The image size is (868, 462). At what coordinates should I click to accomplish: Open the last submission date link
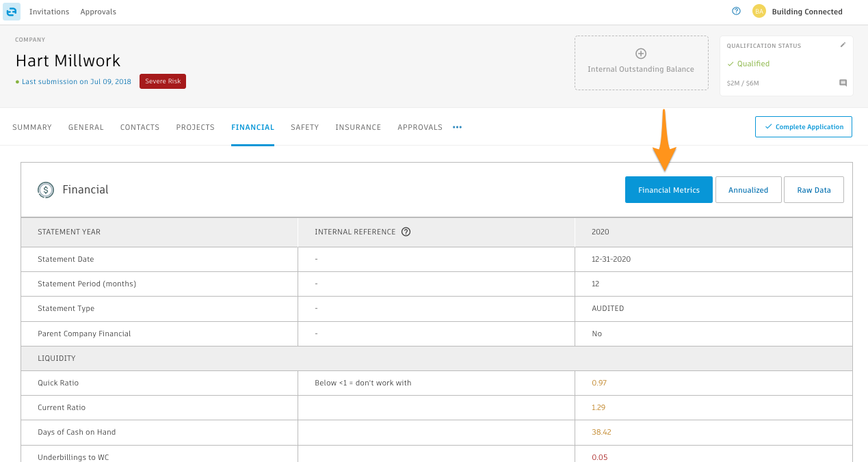coord(76,81)
